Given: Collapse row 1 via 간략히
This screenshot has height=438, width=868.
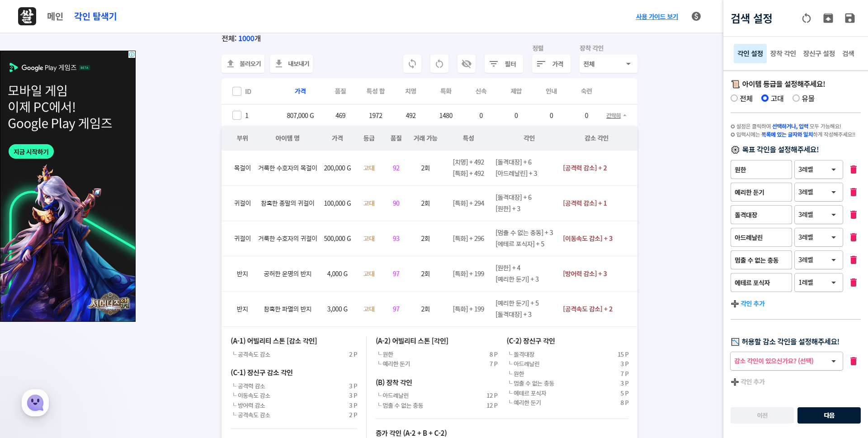Looking at the screenshot, I should click(616, 116).
